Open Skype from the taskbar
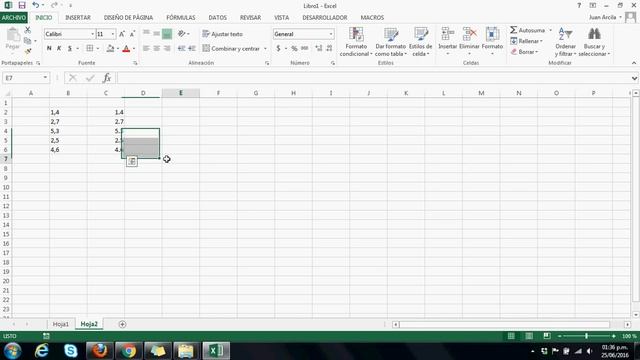This screenshot has height=360, width=640. click(x=71, y=351)
